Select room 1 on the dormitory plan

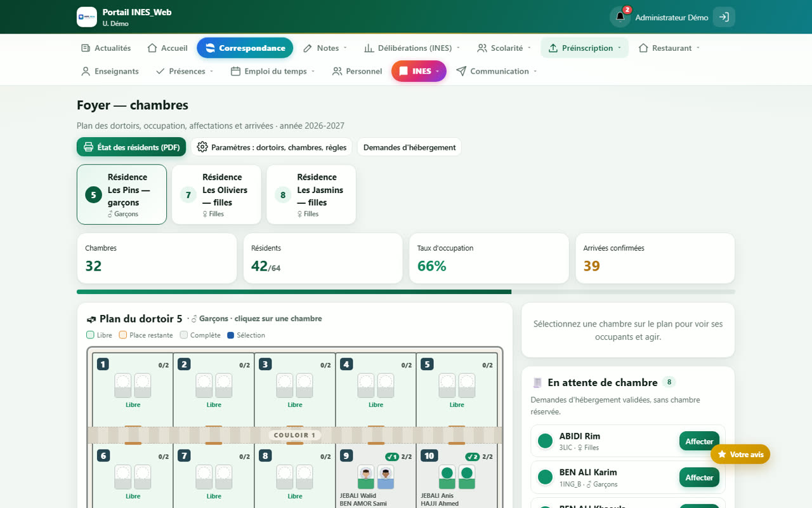pos(133,390)
